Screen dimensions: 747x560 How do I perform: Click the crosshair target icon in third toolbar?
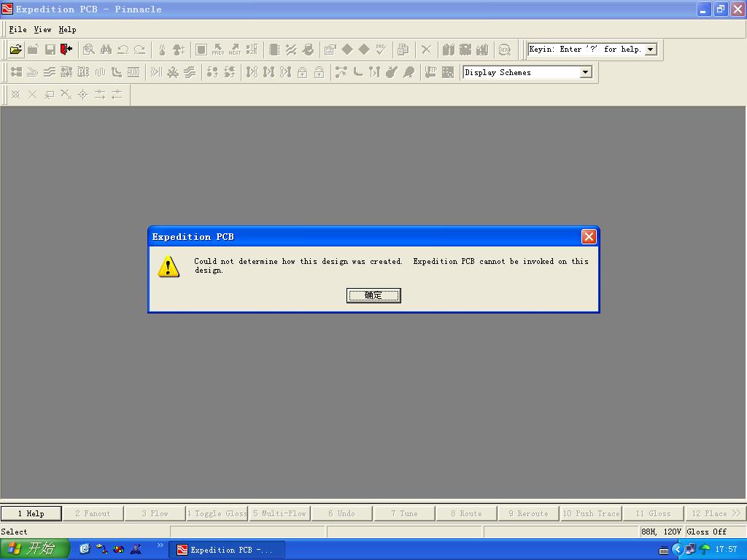click(83, 94)
